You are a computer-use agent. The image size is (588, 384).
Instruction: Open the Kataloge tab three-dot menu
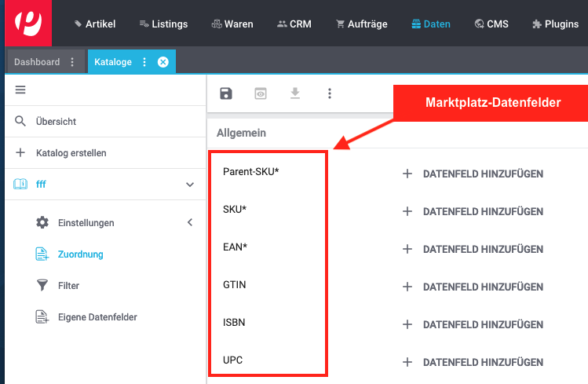144,62
